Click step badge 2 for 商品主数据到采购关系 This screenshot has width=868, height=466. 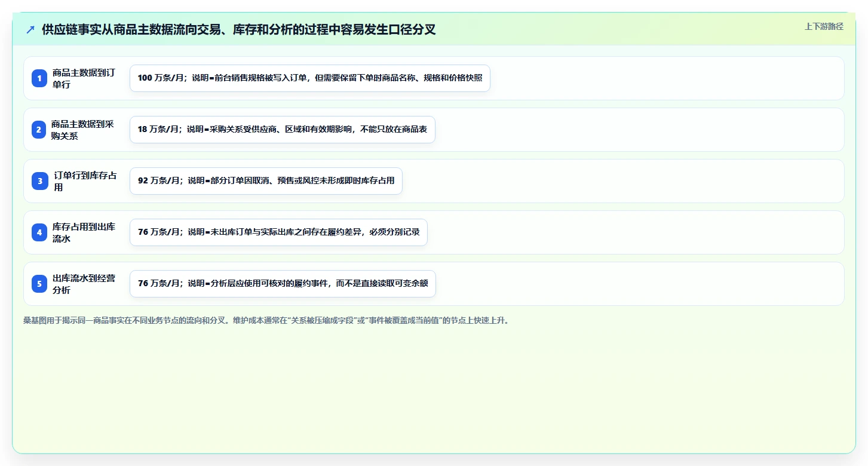click(39, 130)
